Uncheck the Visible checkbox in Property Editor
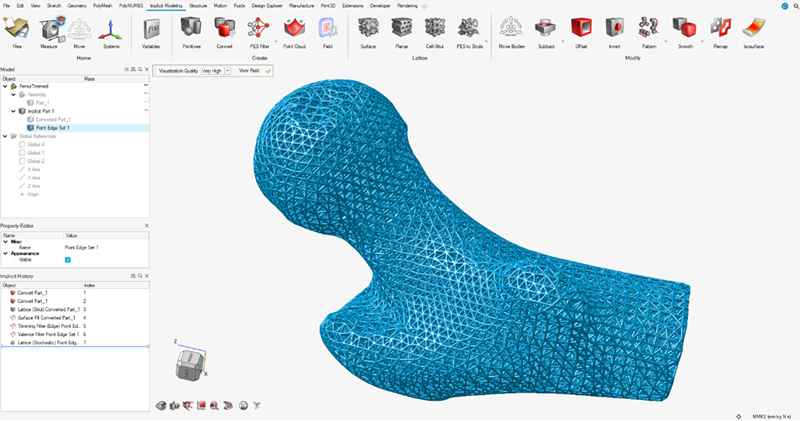This screenshot has height=421, width=800. pyautogui.click(x=68, y=259)
